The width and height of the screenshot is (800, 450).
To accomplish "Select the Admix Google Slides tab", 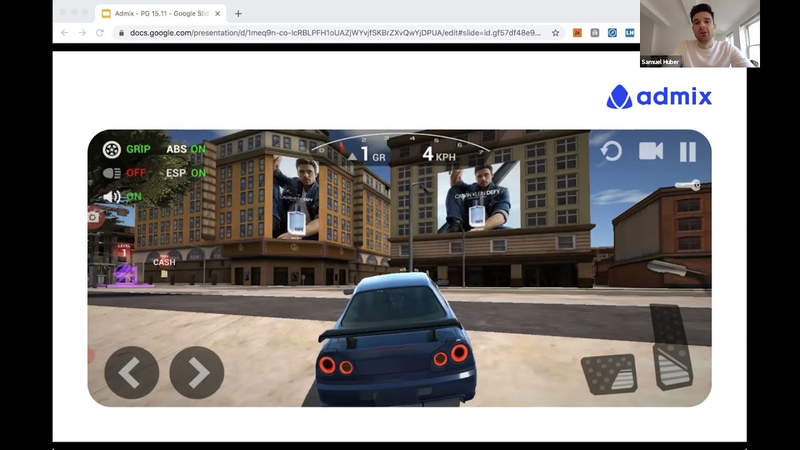I will tap(161, 14).
